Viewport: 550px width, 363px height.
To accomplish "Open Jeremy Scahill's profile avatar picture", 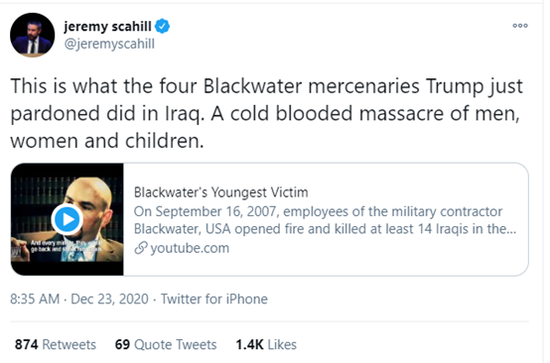I will (32, 35).
